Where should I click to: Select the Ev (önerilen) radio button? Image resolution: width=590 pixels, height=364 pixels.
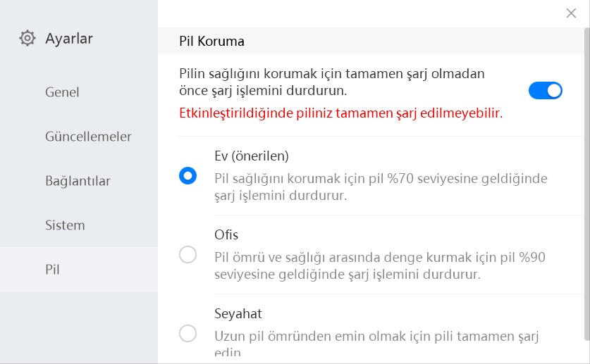(188, 175)
